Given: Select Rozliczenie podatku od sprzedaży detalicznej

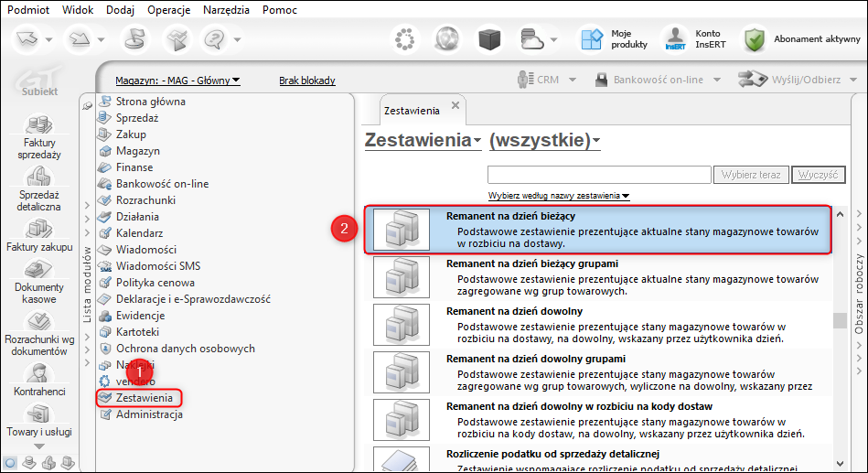Looking at the screenshot, I should pyautogui.click(x=598, y=459).
